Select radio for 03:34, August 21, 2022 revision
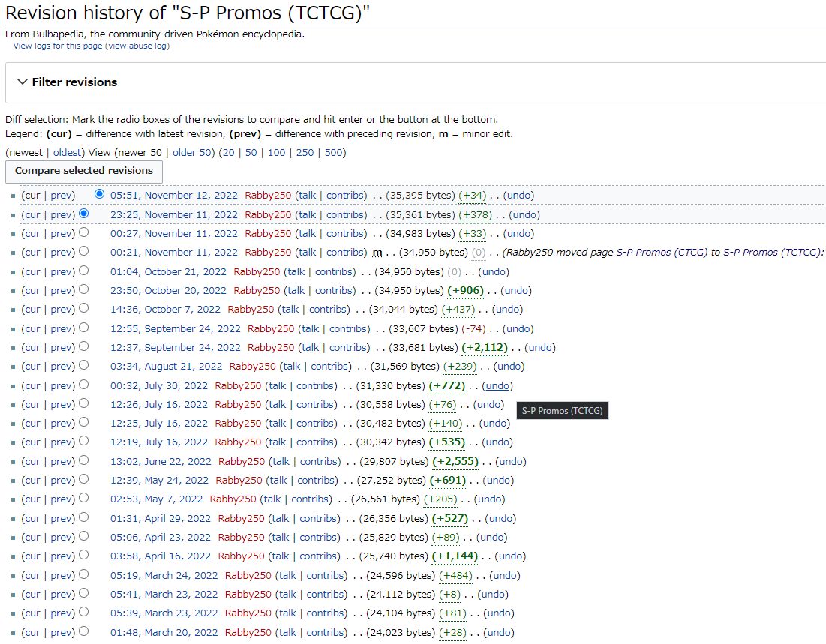Viewport: 826px width, 644px height. 83,365
